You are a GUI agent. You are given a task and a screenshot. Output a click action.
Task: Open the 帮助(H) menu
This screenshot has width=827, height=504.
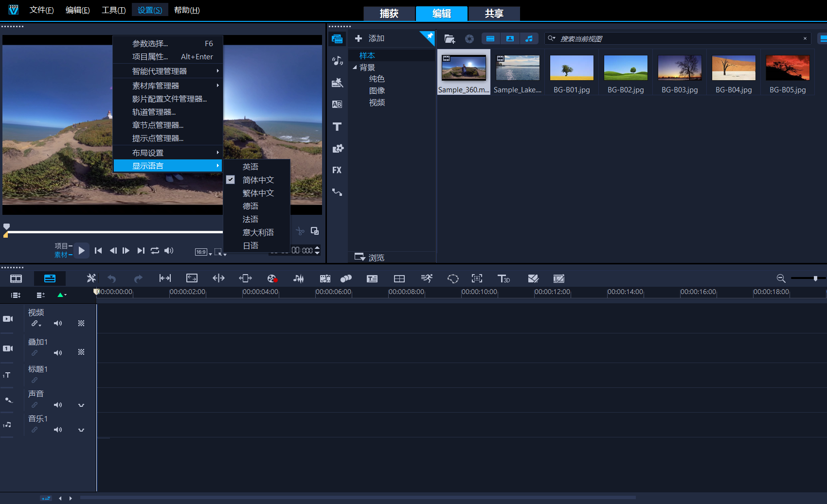[x=187, y=10]
